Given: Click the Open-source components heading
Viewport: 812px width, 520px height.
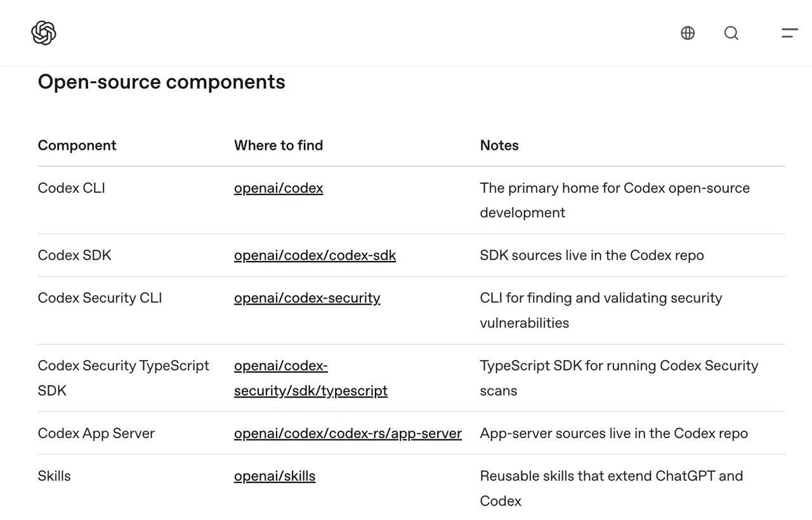Looking at the screenshot, I should (162, 82).
